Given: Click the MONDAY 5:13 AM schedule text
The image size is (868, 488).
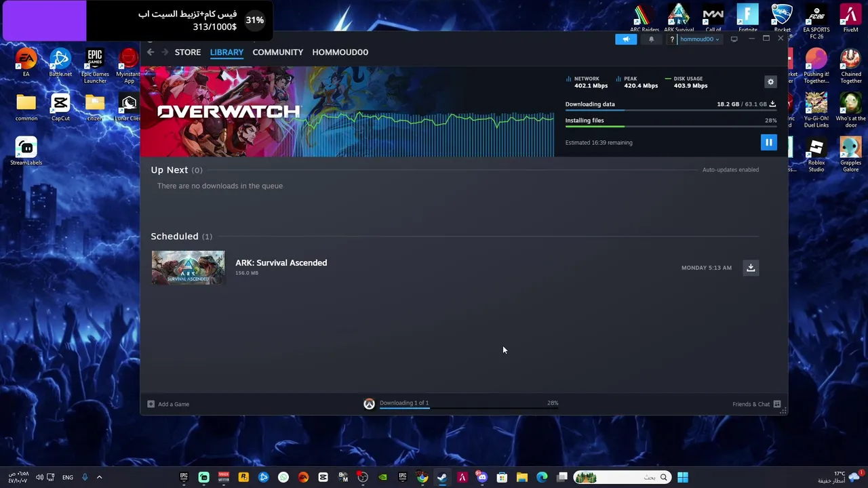Looking at the screenshot, I should pos(706,268).
